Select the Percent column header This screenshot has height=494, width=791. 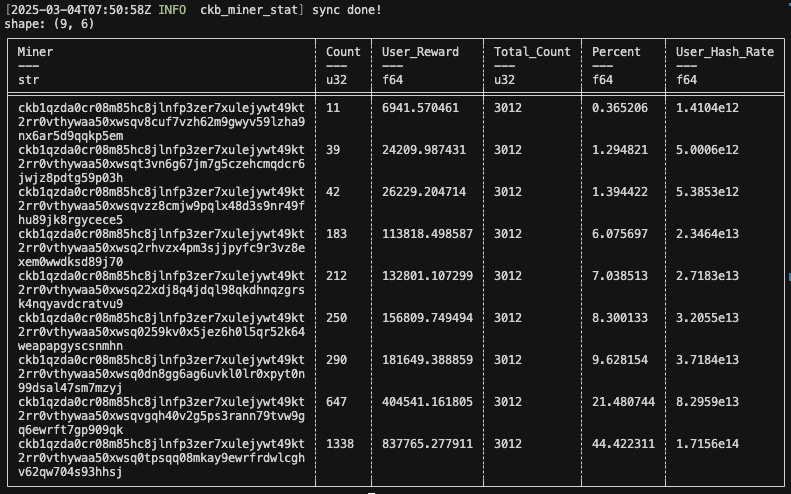pos(616,51)
